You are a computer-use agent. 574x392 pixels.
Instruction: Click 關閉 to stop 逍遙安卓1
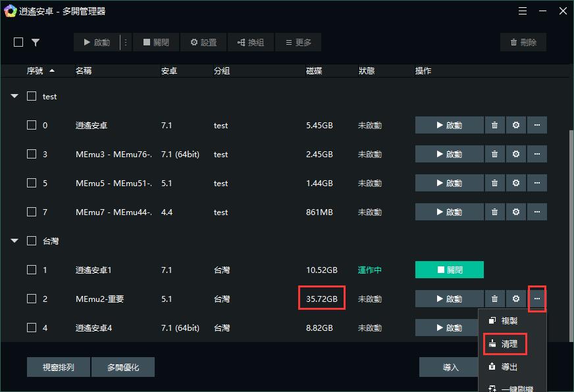click(450, 270)
